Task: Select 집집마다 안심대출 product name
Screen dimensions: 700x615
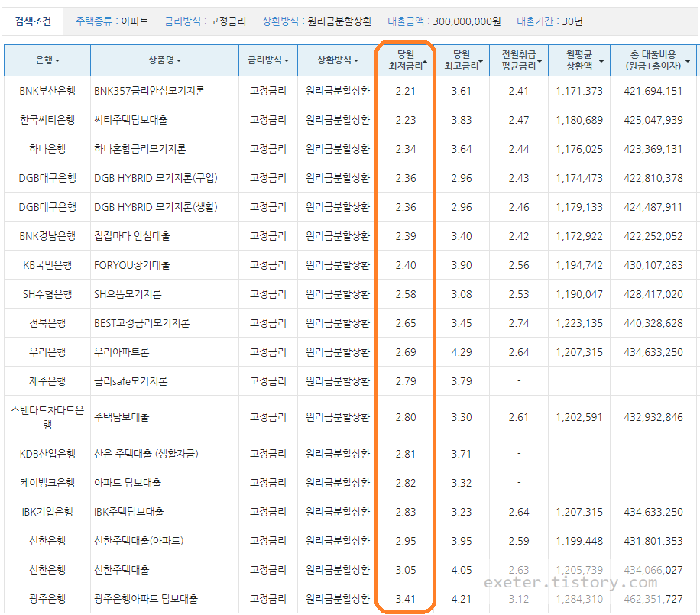Action: tap(131, 236)
